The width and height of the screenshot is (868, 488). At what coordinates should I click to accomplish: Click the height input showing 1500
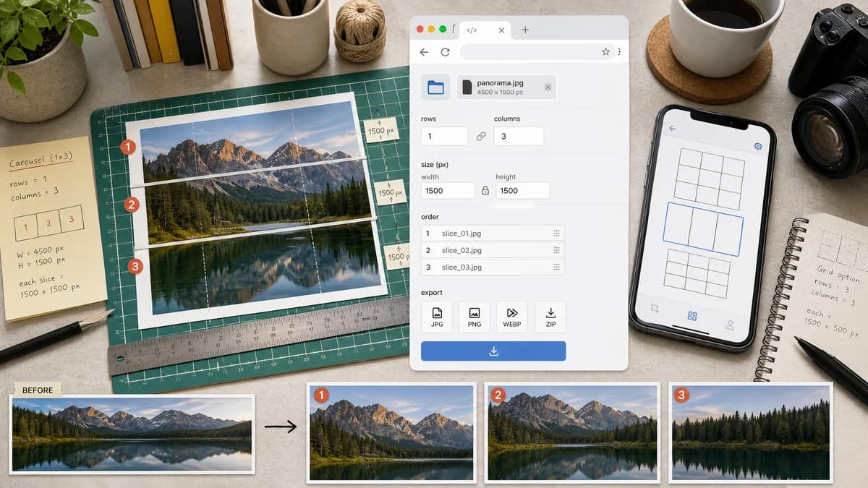pos(522,191)
